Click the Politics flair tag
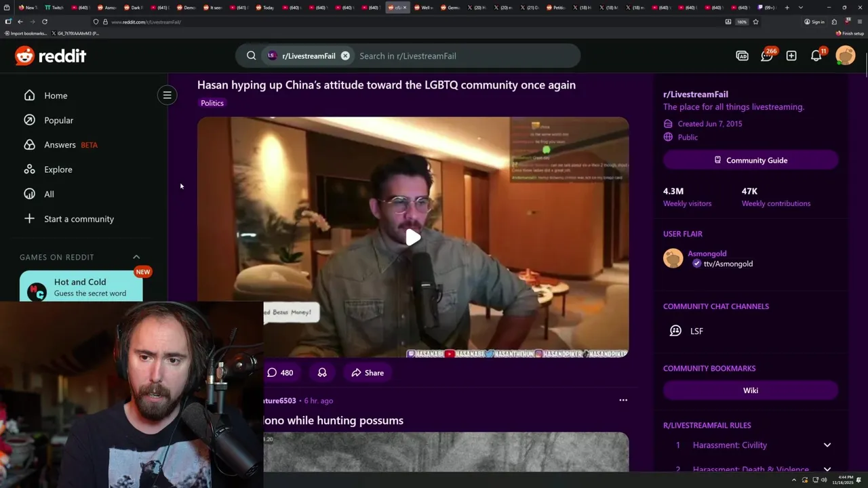The image size is (868, 488). click(x=212, y=103)
